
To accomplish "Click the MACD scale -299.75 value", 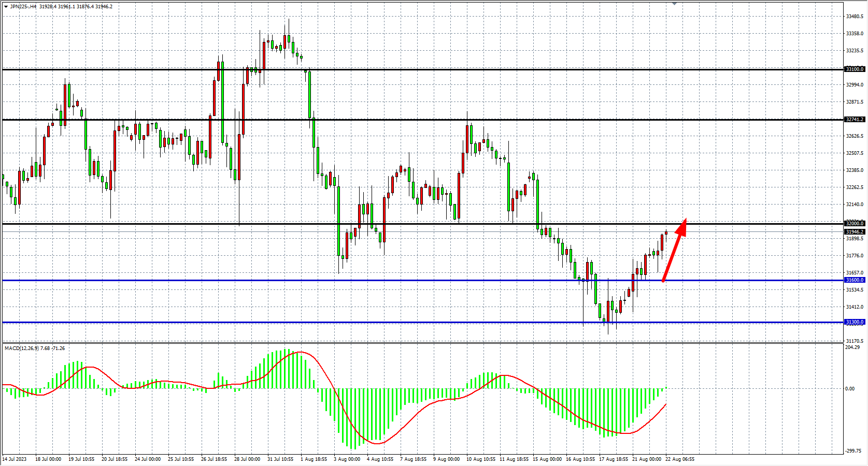I will (x=852, y=451).
